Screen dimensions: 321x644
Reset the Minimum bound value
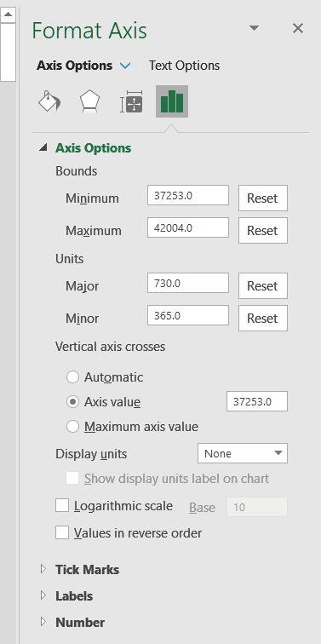pos(263,198)
